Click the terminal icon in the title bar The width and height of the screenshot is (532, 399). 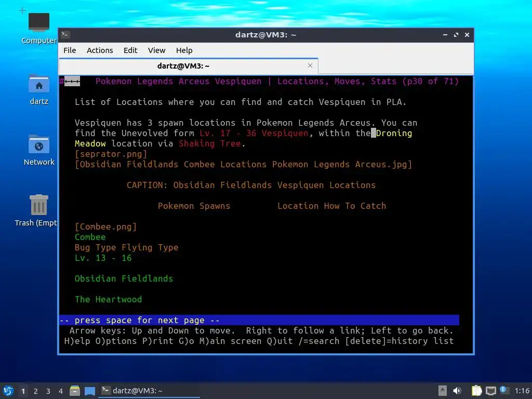pyautogui.click(x=65, y=35)
